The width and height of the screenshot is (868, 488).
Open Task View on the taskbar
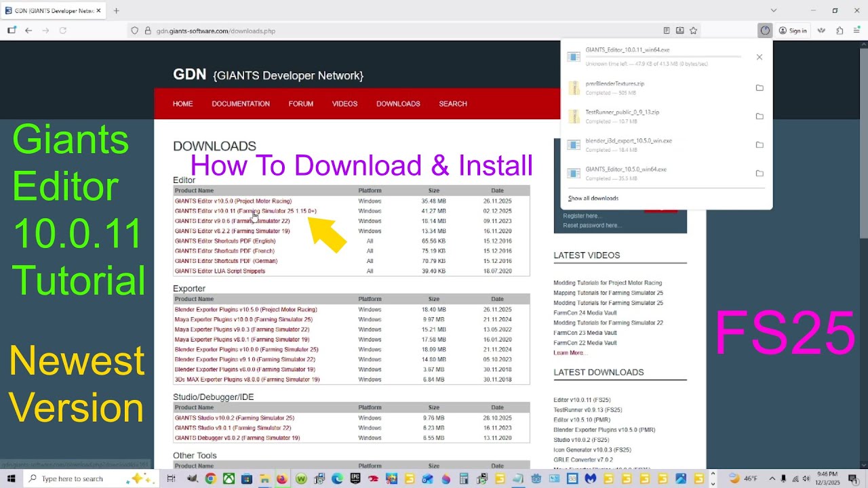point(171,479)
